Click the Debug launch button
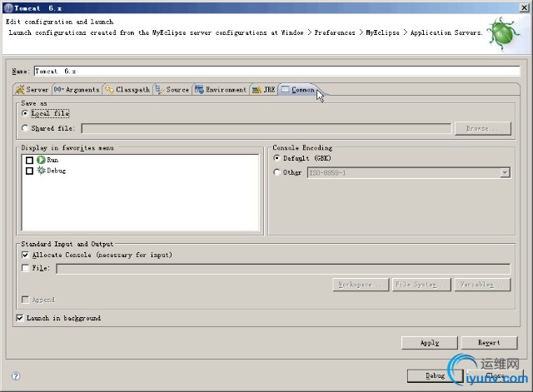The height and width of the screenshot is (392, 533). coord(436,375)
